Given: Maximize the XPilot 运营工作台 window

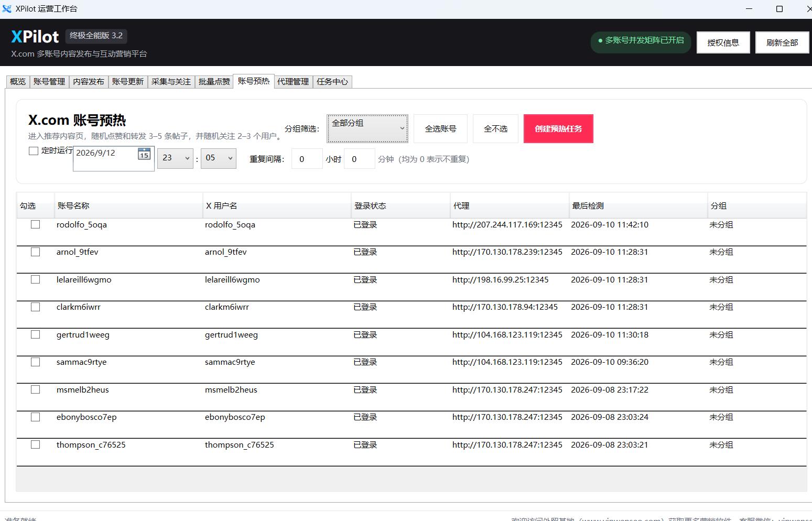Looking at the screenshot, I should 779,9.
